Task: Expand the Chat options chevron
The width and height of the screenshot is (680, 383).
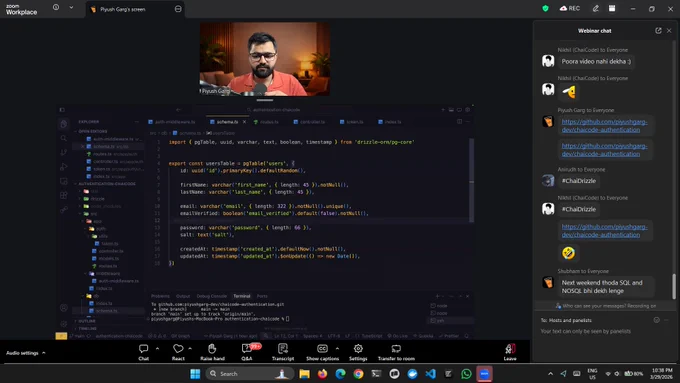Action: click(157, 348)
